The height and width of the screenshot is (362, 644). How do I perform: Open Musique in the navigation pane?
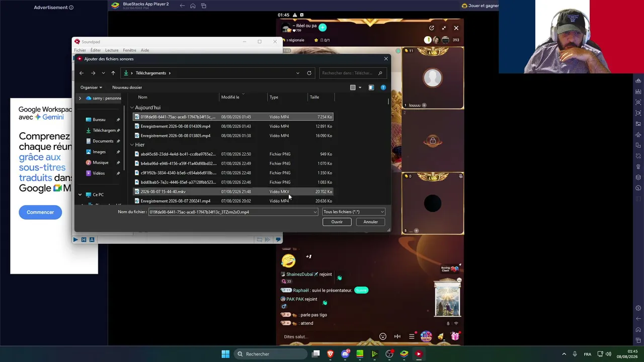click(100, 163)
